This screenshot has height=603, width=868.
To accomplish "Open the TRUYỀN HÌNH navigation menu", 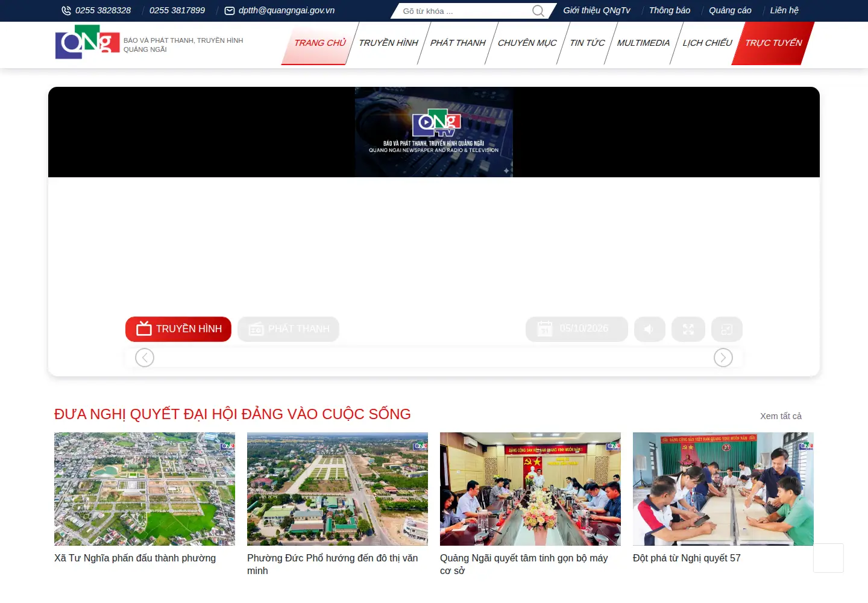I will point(388,43).
